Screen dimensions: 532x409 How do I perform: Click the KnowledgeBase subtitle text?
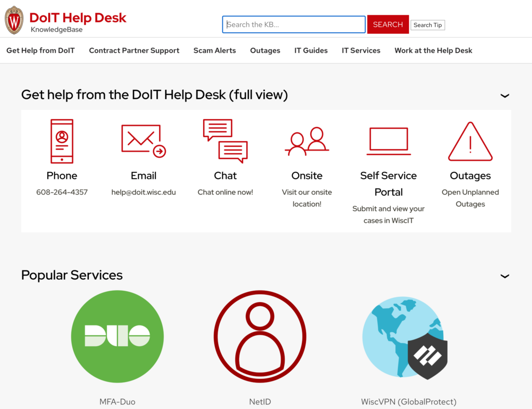tap(57, 30)
